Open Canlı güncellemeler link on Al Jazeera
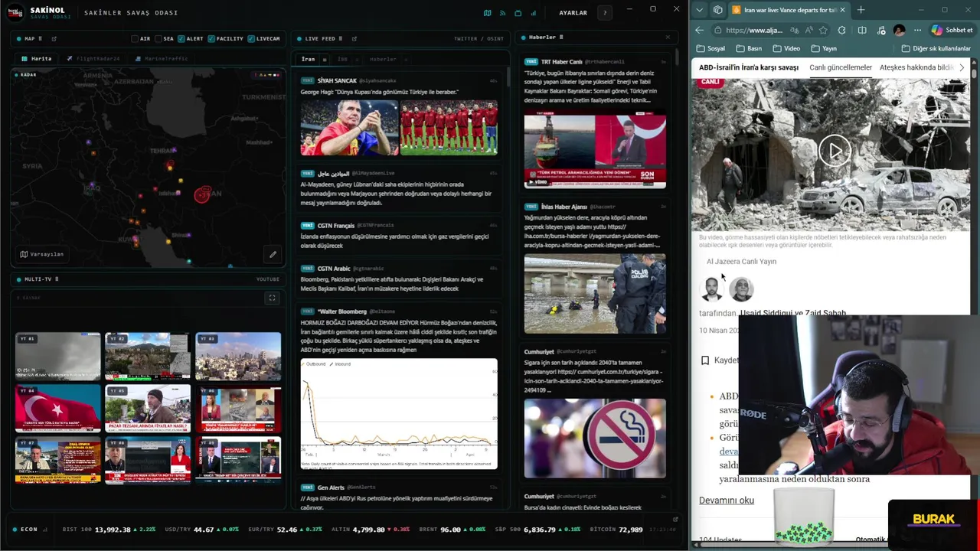This screenshot has height=551, width=980. coord(841,67)
